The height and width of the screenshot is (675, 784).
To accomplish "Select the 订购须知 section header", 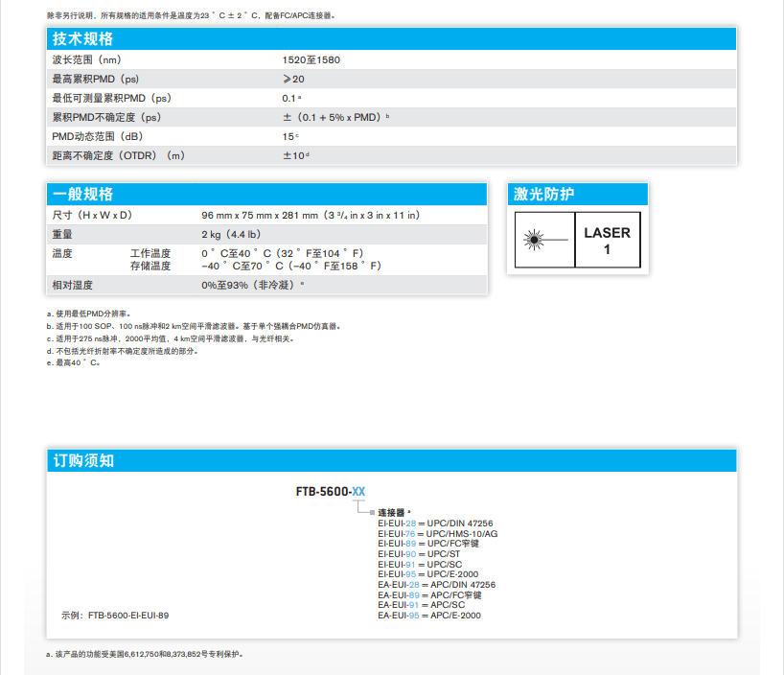I will coord(391,460).
